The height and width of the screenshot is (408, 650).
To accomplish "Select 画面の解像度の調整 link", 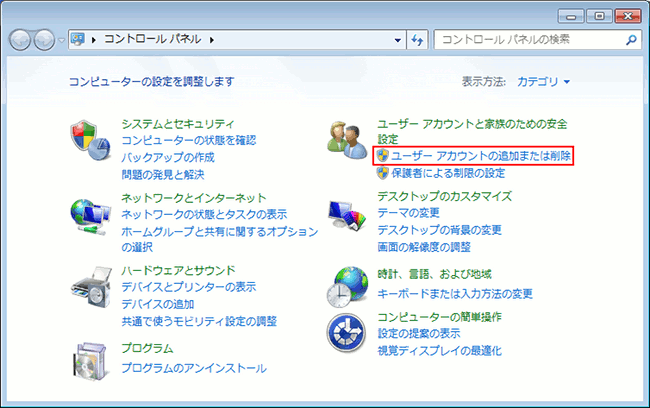I will point(438,247).
